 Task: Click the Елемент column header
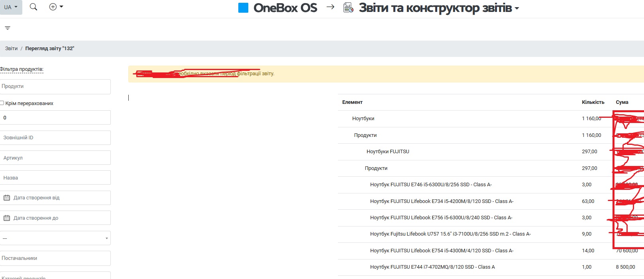click(x=352, y=102)
